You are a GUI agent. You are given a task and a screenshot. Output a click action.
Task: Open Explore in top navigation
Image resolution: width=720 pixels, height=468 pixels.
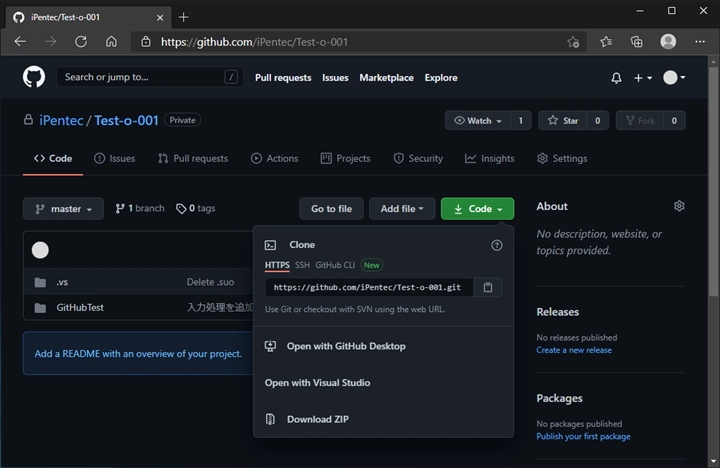point(441,78)
